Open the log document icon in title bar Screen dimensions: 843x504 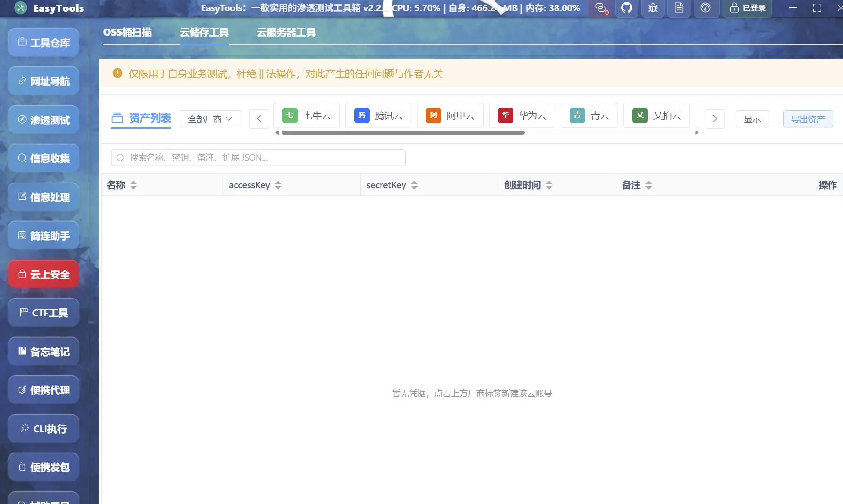pyautogui.click(x=679, y=8)
